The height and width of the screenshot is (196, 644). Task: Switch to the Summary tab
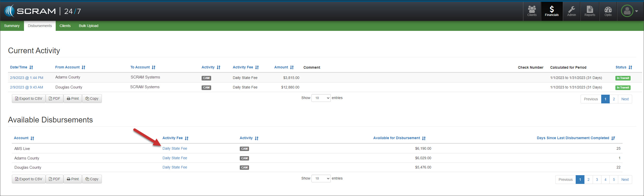pyautogui.click(x=12, y=26)
